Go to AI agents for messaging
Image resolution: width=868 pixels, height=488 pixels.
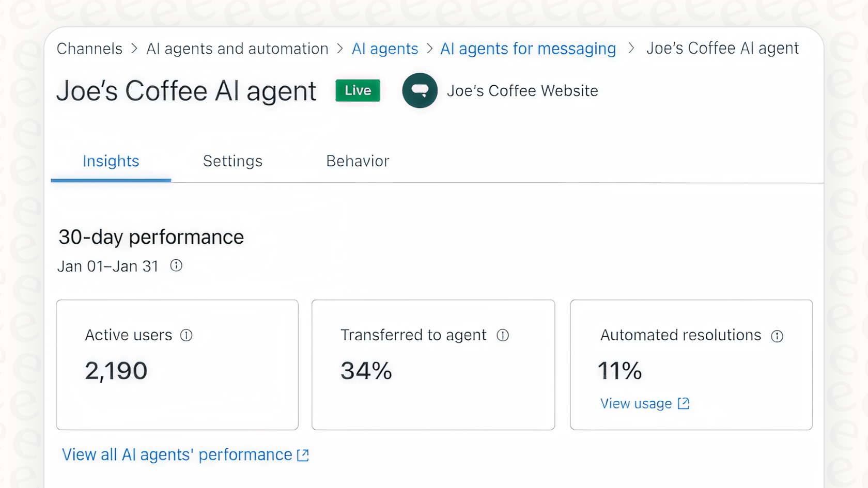pyautogui.click(x=528, y=48)
